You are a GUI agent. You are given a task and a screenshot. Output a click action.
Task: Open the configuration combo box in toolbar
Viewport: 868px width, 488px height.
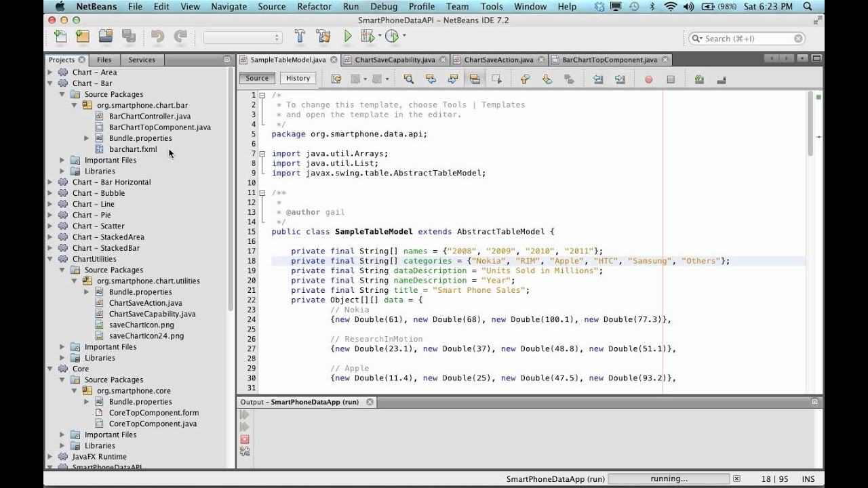[x=242, y=38]
